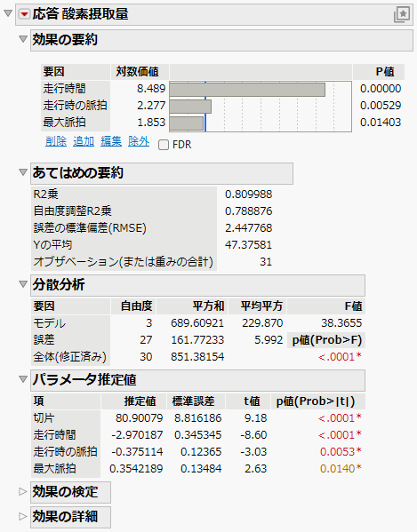Image resolution: width=417 pixels, height=532 pixels.
Task: Click the R2乗 value 0.809988
Action: point(249,195)
